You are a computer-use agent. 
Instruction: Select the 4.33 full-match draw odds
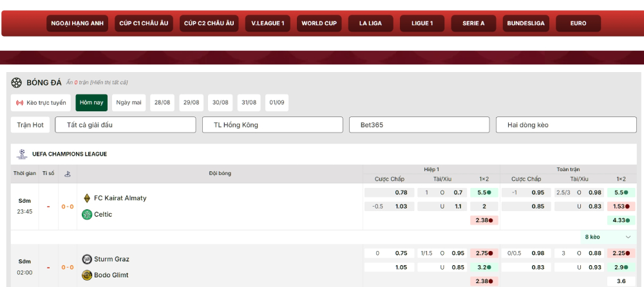[621, 220]
